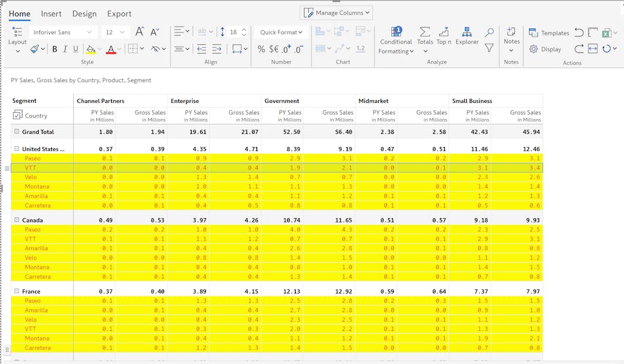This screenshot has height=364, width=624.
Task: Apply italic text style
Action: pos(65,49)
